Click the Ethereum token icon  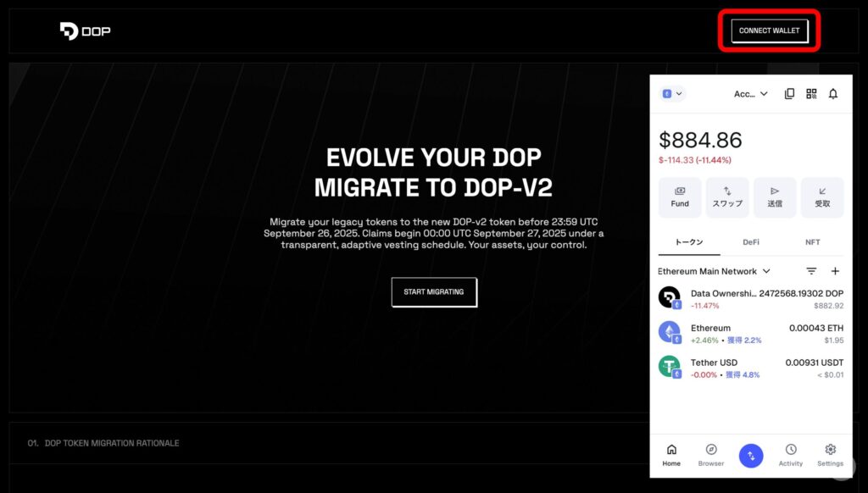(670, 332)
